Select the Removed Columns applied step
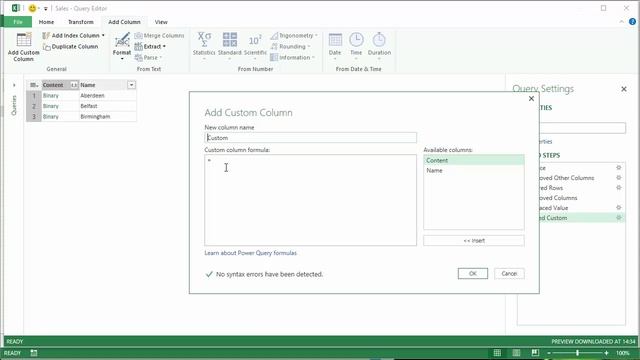640x360 pixels. pos(582,198)
